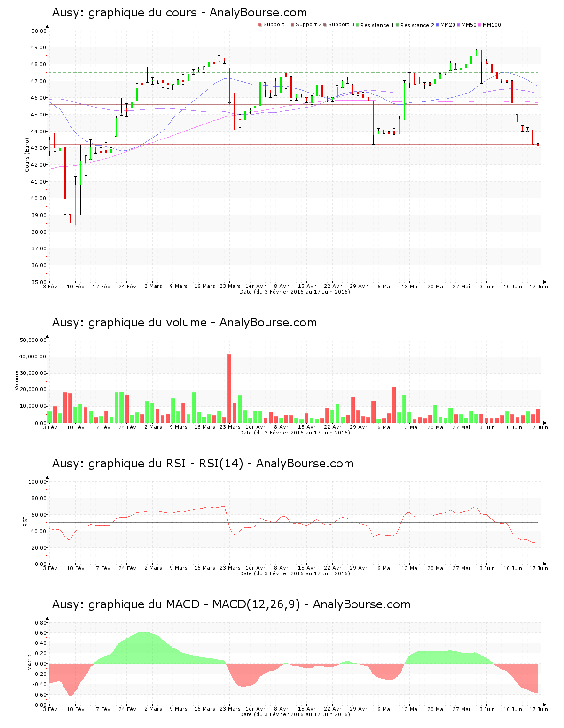Click the 50.00 value on the price axis
The width and height of the screenshot is (564, 728).
pyautogui.click(x=39, y=31)
